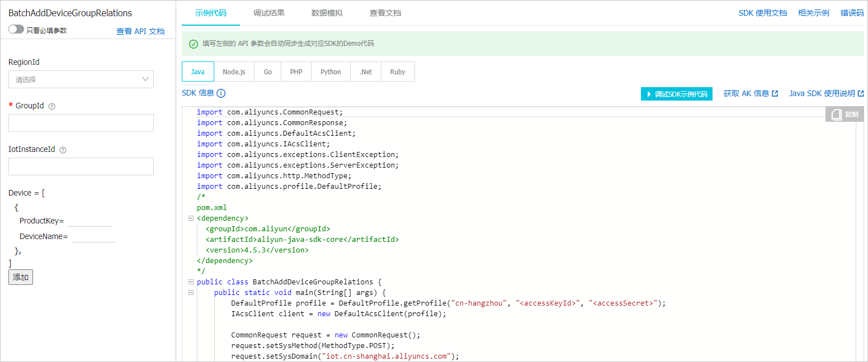Open the SDK 使用文档 link

763,13
